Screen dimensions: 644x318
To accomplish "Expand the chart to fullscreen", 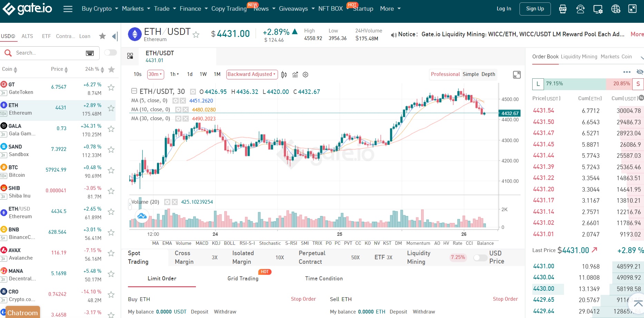I will (x=517, y=75).
